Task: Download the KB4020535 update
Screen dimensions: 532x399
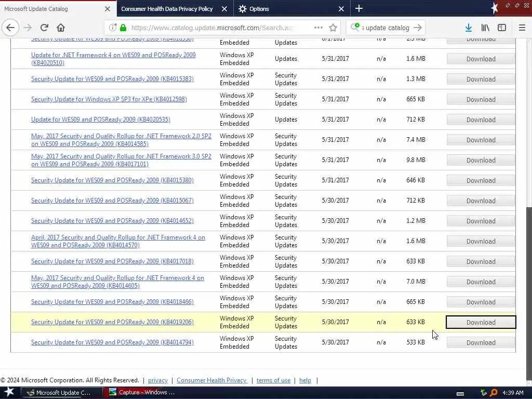Action: click(x=481, y=120)
